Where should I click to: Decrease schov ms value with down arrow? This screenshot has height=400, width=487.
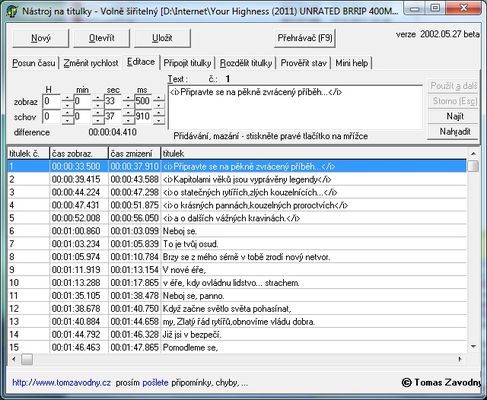click(x=159, y=121)
